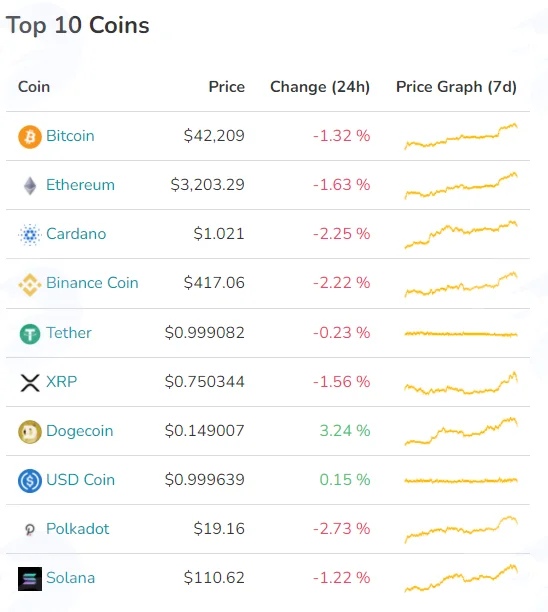Click the Ethereum diamond logo icon

click(30, 186)
